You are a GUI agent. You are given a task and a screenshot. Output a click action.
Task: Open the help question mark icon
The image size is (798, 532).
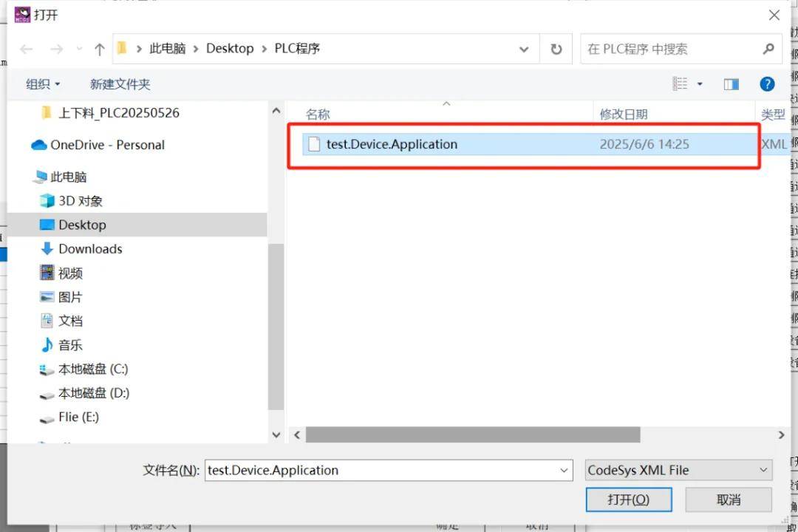[768, 84]
